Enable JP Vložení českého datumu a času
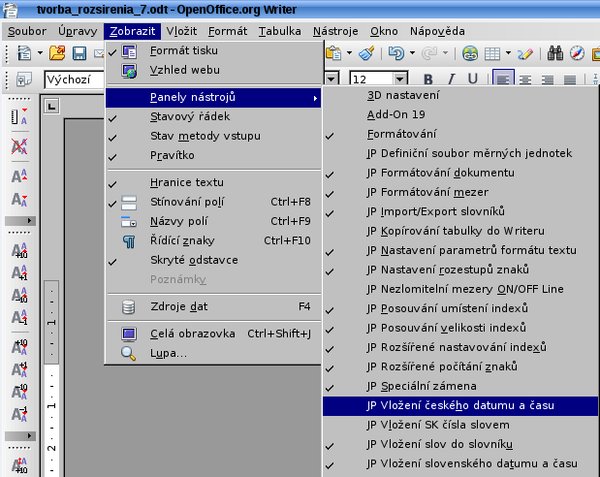The width and height of the screenshot is (600, 477). tap(460, 405)
